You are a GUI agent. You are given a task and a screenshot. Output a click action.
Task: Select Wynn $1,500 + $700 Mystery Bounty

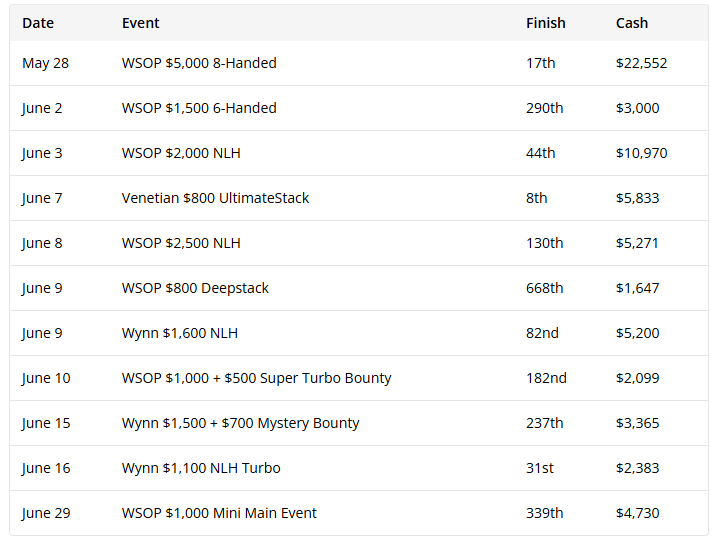(240, 423)
